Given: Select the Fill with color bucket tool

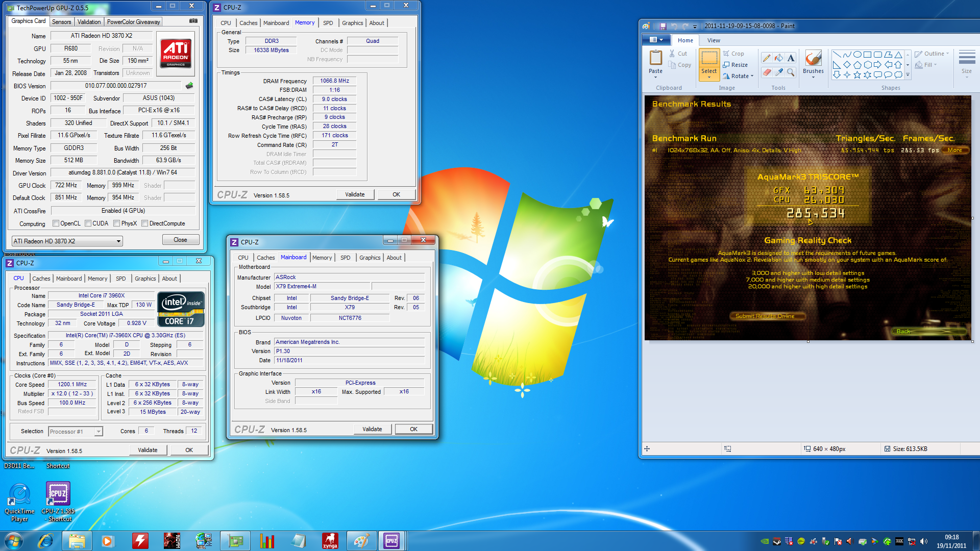Looking at the screenshot, I should click(x=778, y=58).
